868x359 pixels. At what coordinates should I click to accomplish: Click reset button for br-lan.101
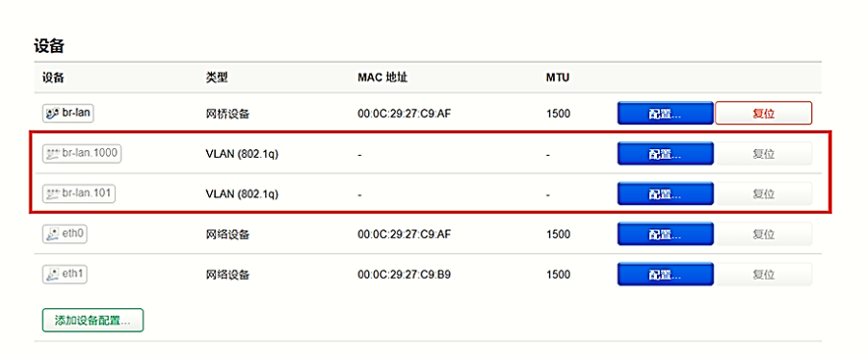point(763,194)
